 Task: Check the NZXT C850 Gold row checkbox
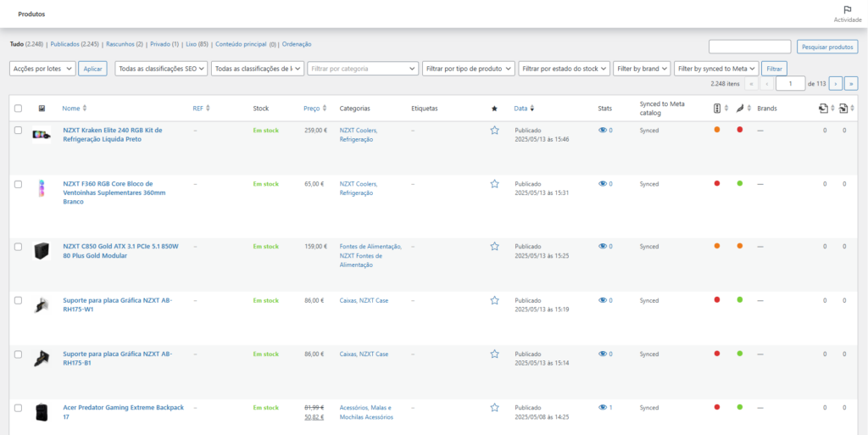click(19, 246)
